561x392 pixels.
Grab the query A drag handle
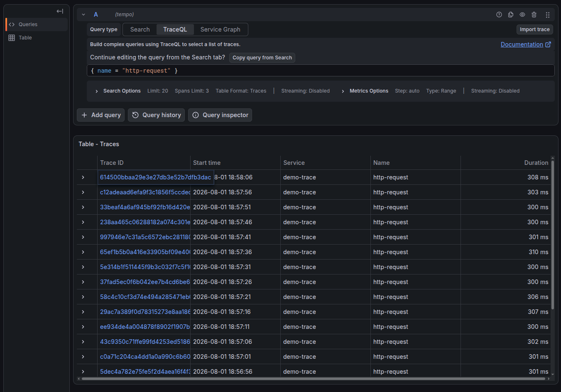tap(548, 15)
